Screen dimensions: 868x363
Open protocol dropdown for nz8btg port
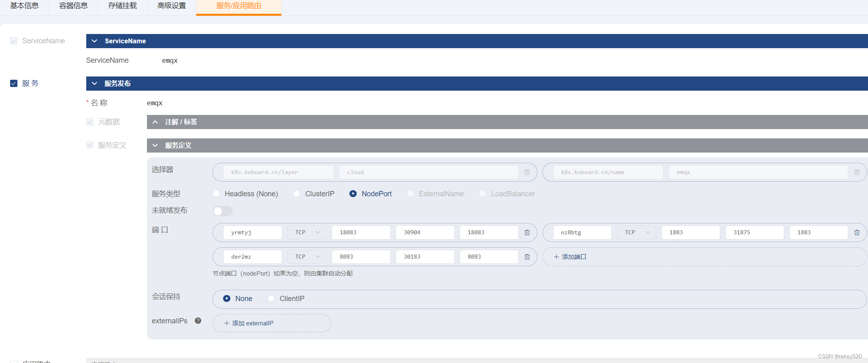(637, 233)
